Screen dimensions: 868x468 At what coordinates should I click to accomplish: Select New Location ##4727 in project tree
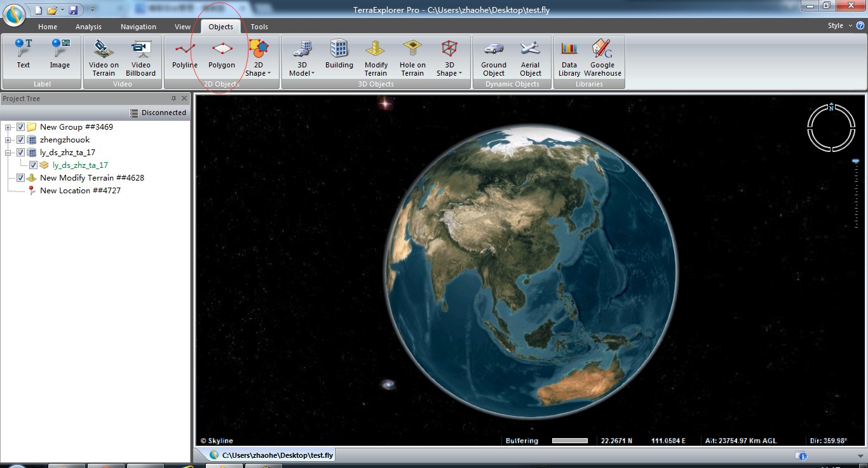tap(80, 191)
